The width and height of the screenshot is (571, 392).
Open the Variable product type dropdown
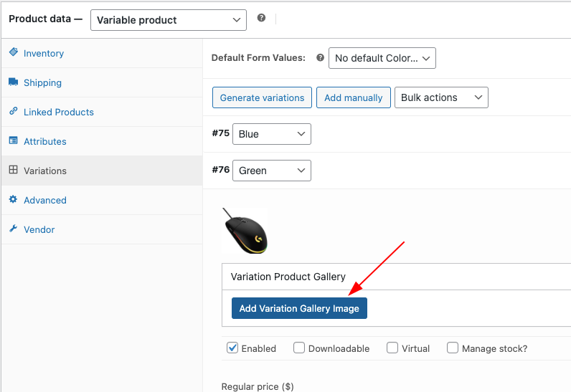169,20
